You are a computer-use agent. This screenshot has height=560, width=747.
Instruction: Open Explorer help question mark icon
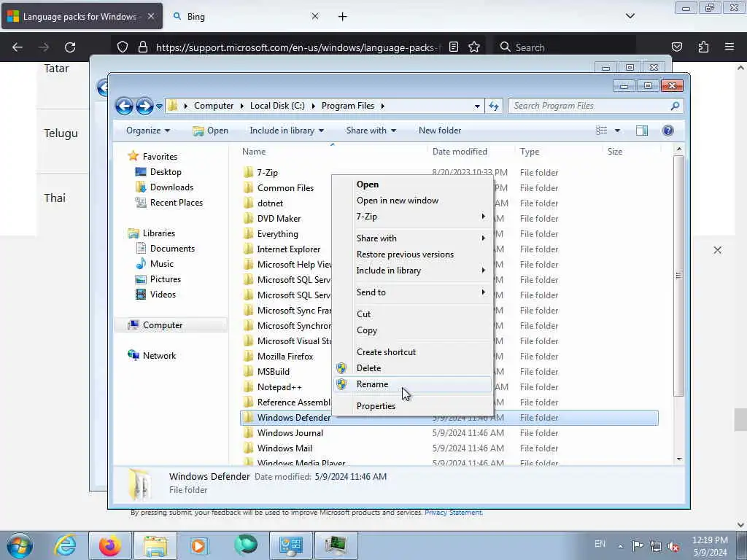click(668, 131)
